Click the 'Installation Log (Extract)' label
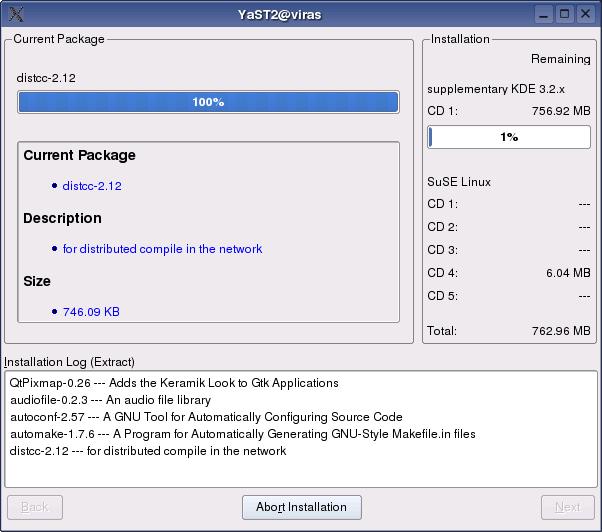Image resolution: width=602 pixels, height=532 pixels. [x=69, y=362]
